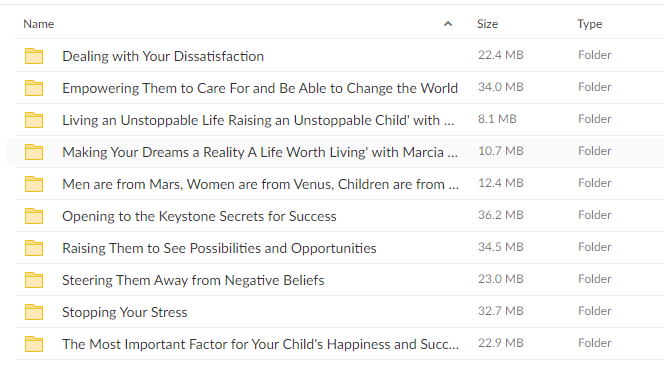
Task: Select folder icon beside Men are from Mars
Action: [34, 184]
